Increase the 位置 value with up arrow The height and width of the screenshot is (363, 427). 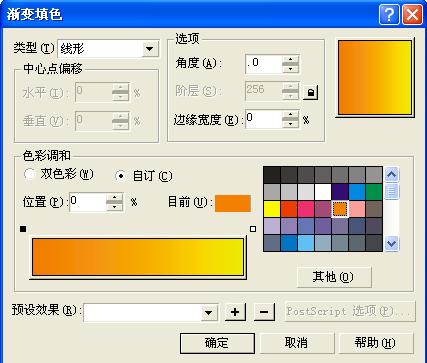pyautogui.click(x=115, y=198)
